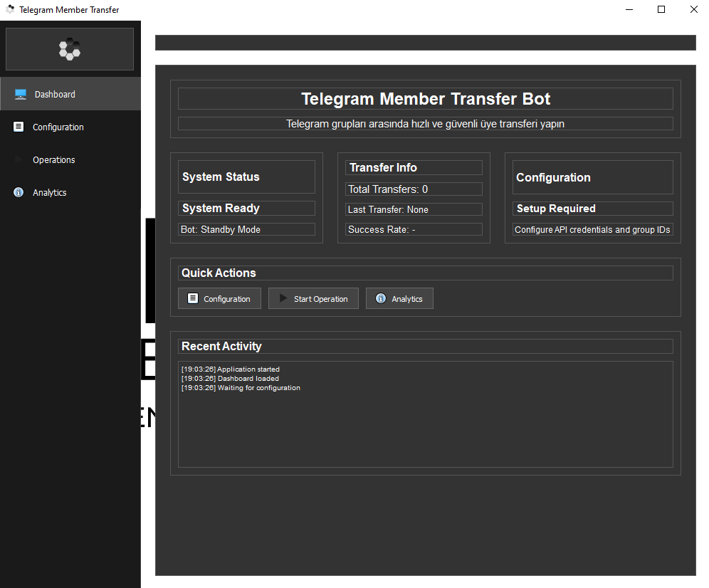The width and height of the screenshot is (709, 588).
Task: Click the hexagon logo in the sidebar header
Action: [x=70, y=49]
